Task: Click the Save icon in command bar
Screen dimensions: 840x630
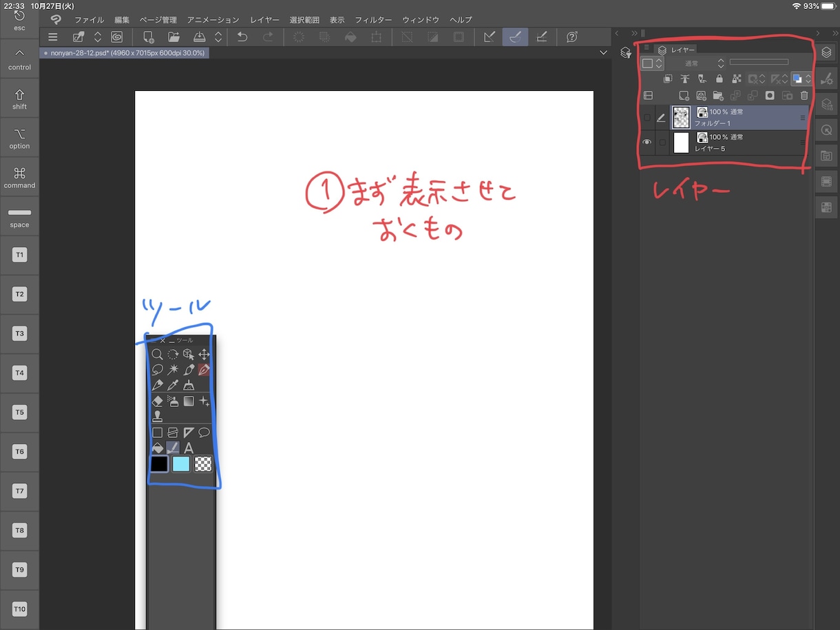Action: click(x=199, y=37)
